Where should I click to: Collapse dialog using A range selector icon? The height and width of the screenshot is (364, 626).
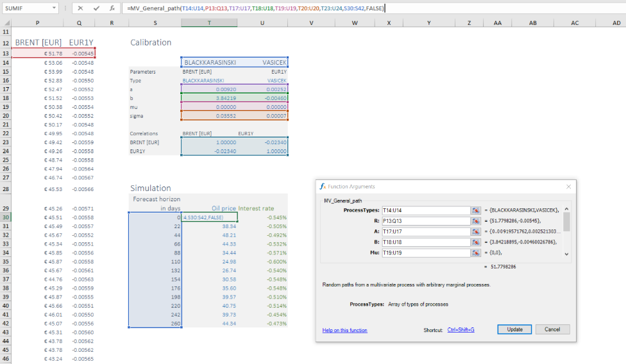coord(475,231)
